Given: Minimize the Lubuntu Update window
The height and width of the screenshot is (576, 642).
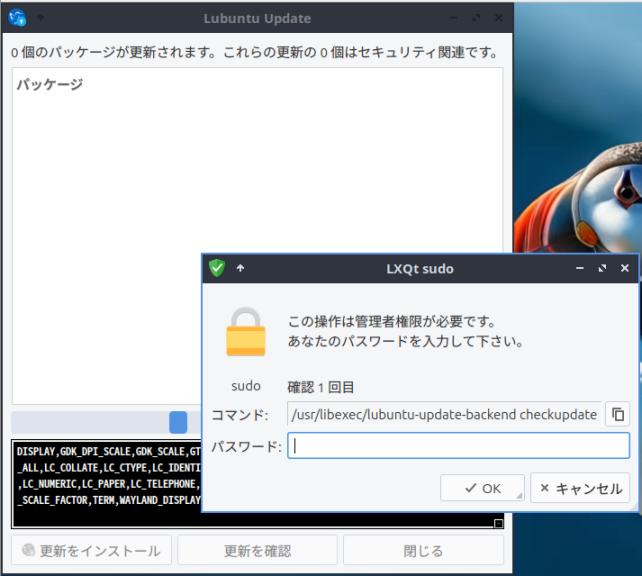Looking at the screenshot, I should [x=454, y=18].
